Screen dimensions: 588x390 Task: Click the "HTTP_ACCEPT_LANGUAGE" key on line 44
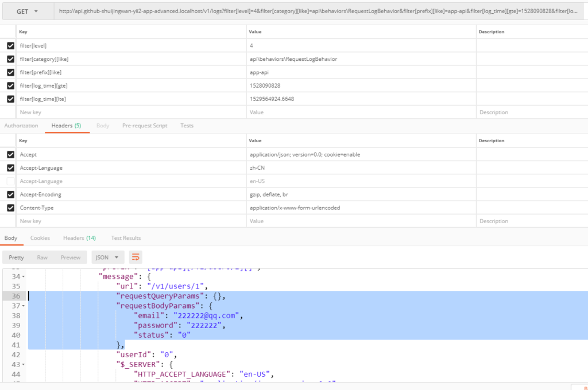coord(182,375)
